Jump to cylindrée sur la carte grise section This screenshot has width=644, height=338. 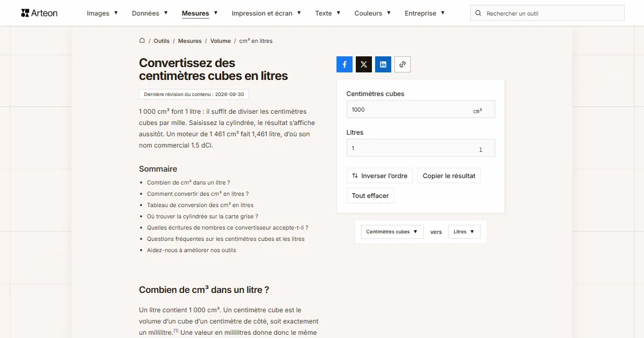click(x=202, y=216)
